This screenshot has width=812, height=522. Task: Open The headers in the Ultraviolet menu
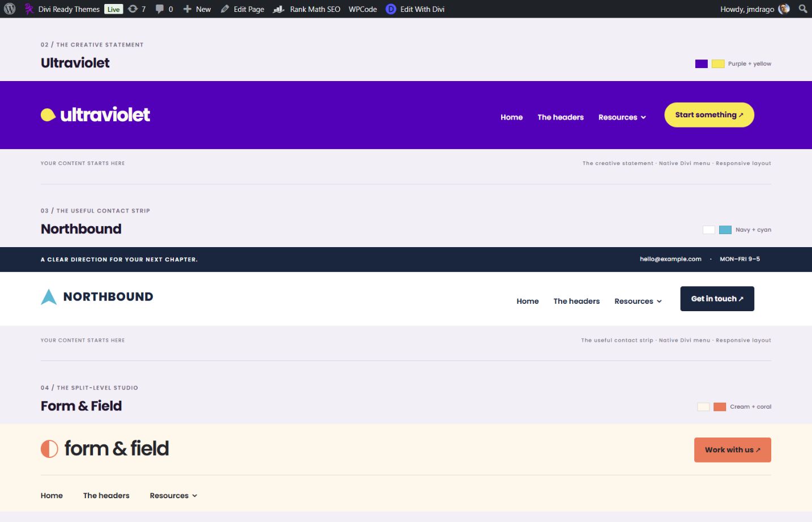(561, 117)
